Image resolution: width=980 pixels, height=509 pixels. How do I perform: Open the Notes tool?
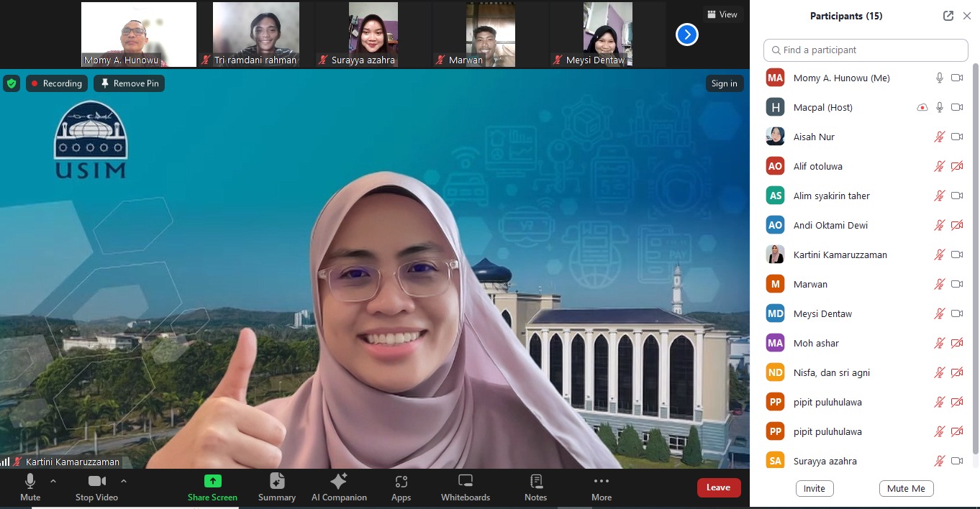[x=535, y=487]
